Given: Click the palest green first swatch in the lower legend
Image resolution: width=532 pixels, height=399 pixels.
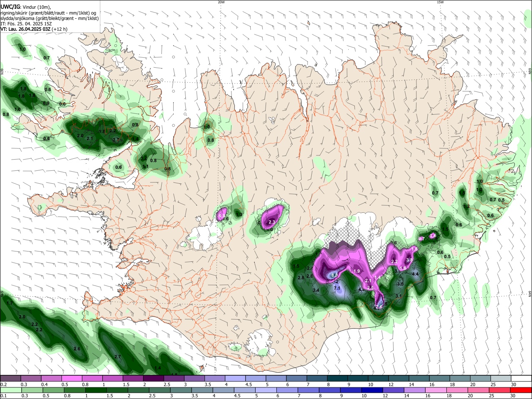Looking at the screenshot, I should [x=11, y=390].
